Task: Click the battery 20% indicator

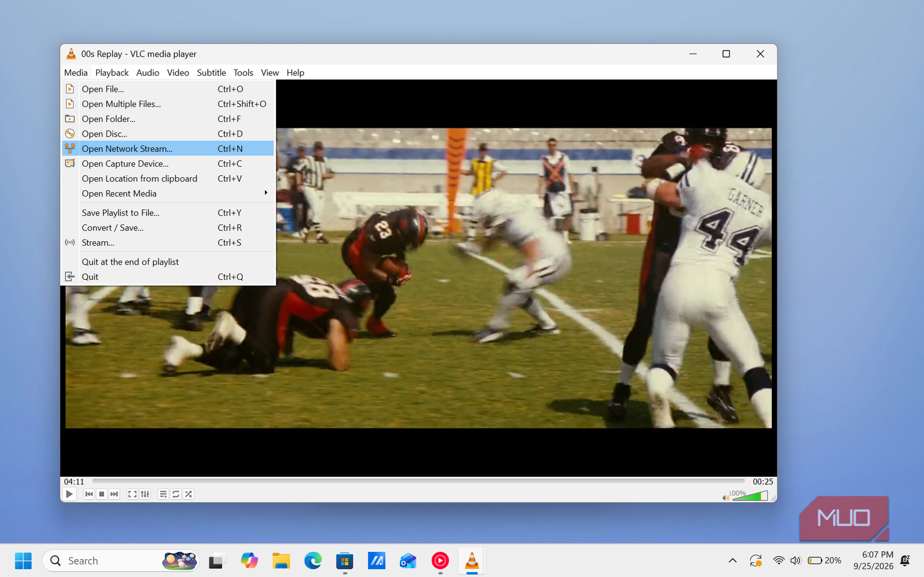Action: (x=825, y=560)
